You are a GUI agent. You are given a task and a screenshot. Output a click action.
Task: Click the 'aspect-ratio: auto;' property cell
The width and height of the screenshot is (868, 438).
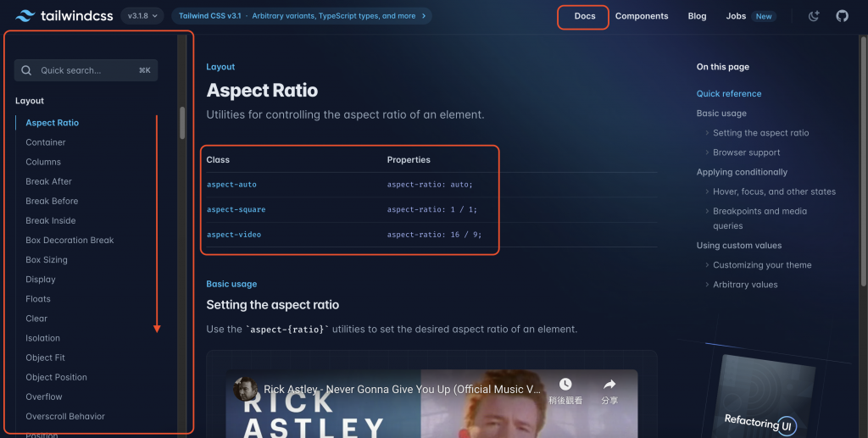pos(430,185)
